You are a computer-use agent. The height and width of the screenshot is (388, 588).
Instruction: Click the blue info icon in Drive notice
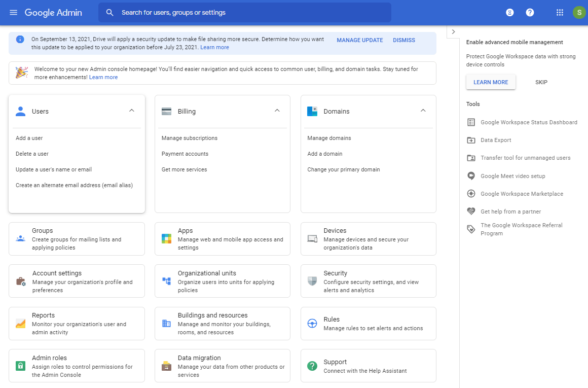20,40
